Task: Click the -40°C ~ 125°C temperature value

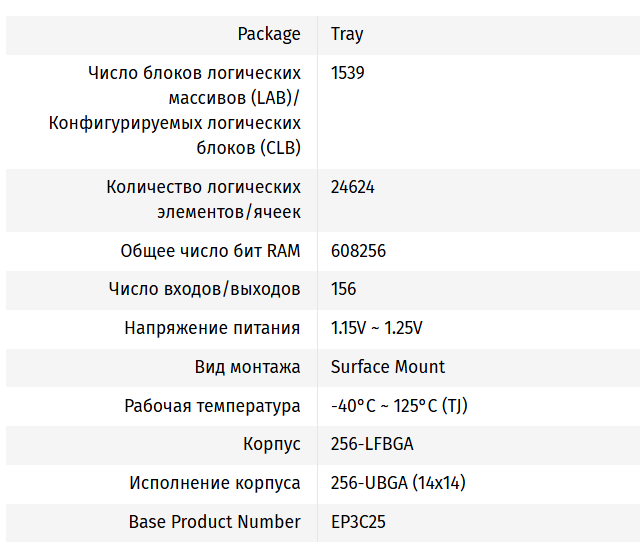Action: [399, 406]
